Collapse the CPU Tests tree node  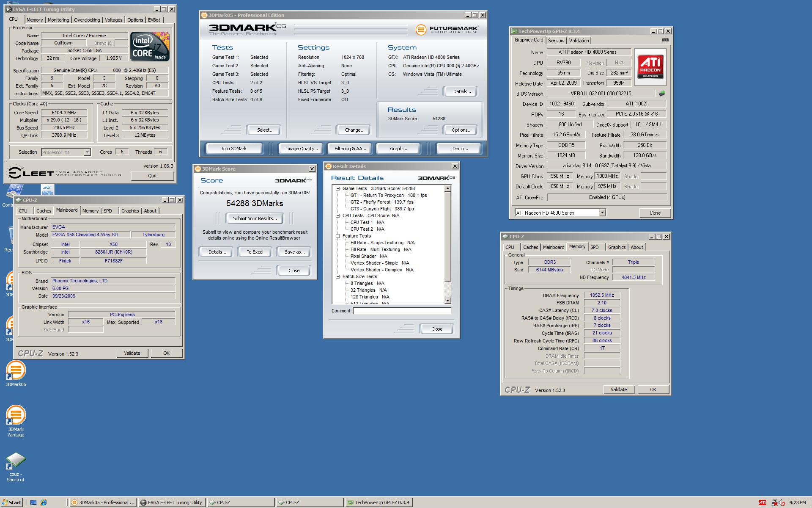[x=338, y=216]
